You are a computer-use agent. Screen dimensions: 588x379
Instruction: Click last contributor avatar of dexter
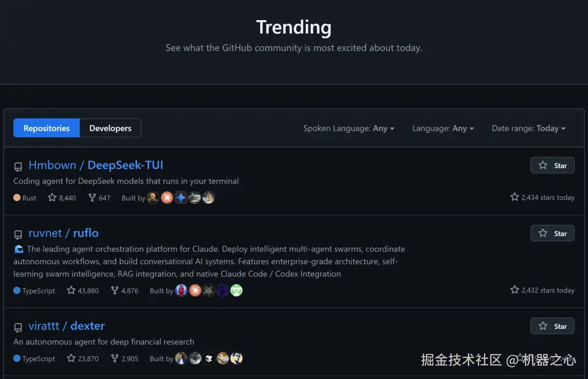point(236,358)
